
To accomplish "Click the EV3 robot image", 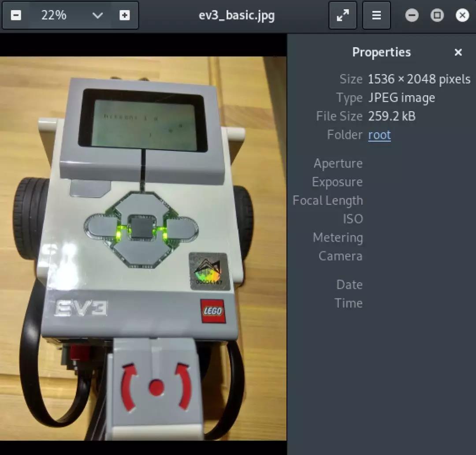I will pos(143,248).
